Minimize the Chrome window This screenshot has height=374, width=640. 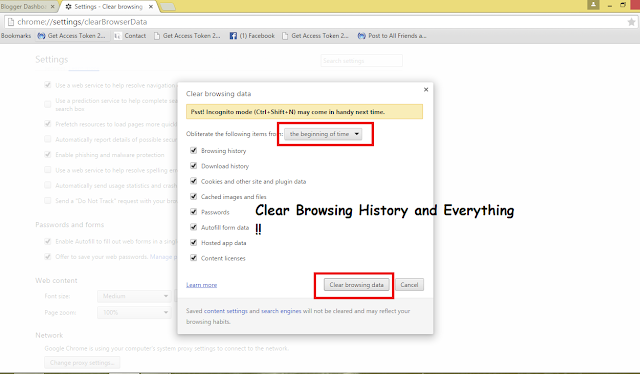(609, 6)
